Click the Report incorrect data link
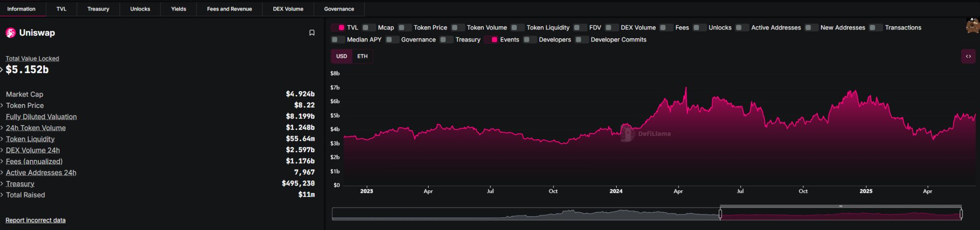980x230 pixels. click(x=36, y=220)
